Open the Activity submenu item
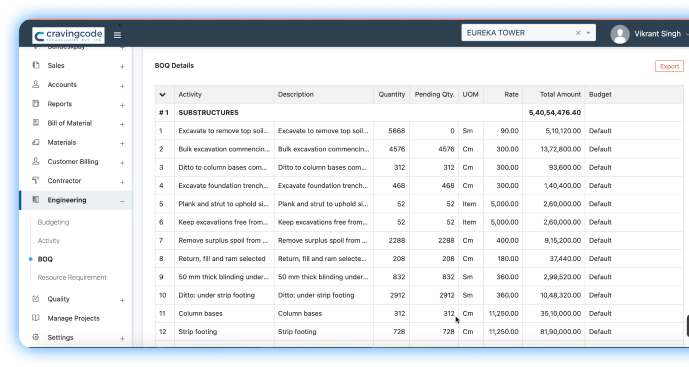Viewport: 689px width, 367px height. click(48, 241)
